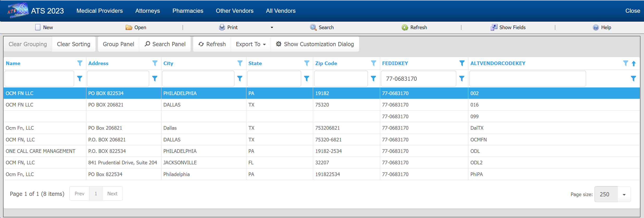
Task: Switch to the Pharmacies menu
Action: [x=188, y=11]
